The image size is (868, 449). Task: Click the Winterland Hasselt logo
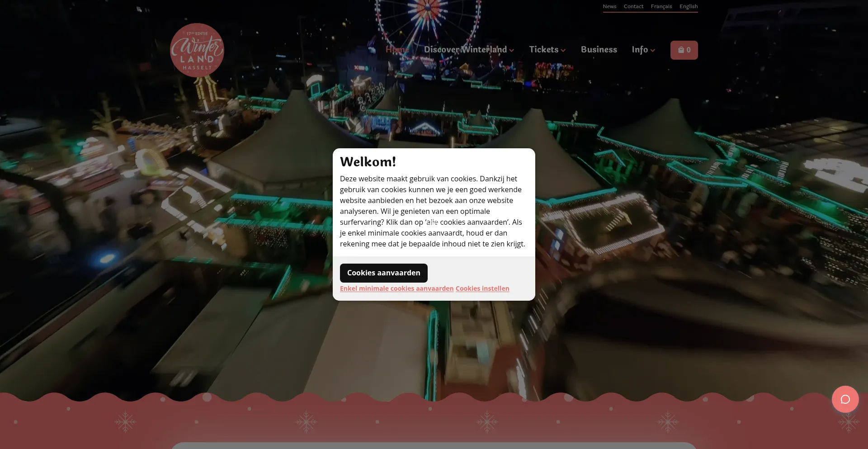[197, 50]
